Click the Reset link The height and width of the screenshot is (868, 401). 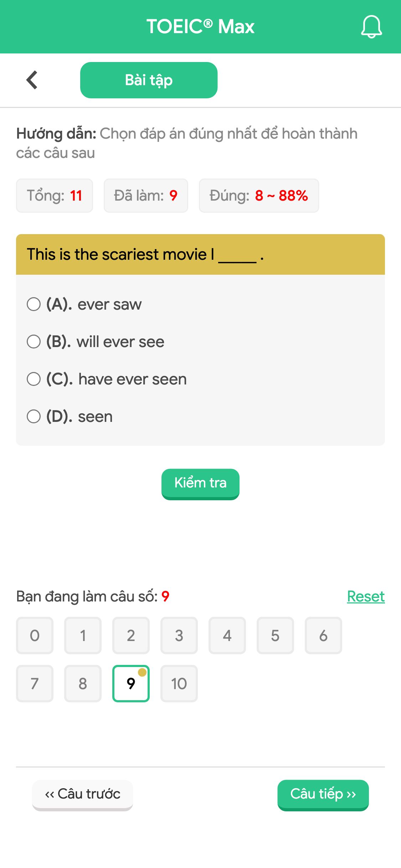pyautogui.click(x=366, y=596)
